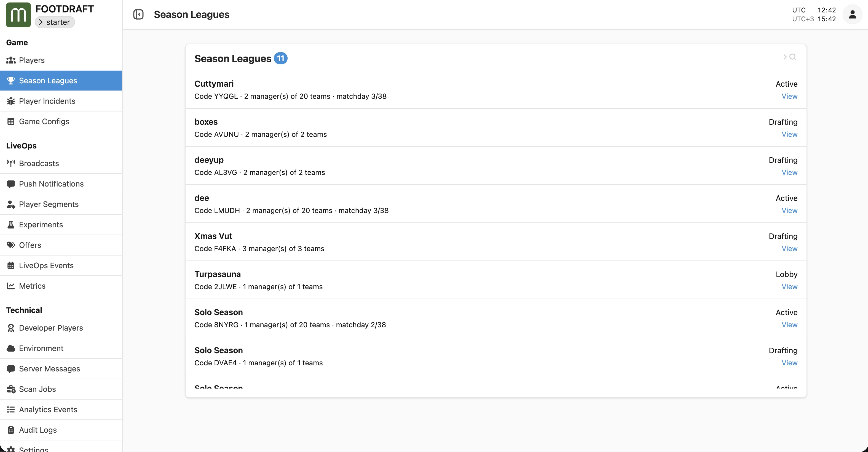
Task: Open Environment under Technical
Action: pyautogui.click(x=61, y=348)
